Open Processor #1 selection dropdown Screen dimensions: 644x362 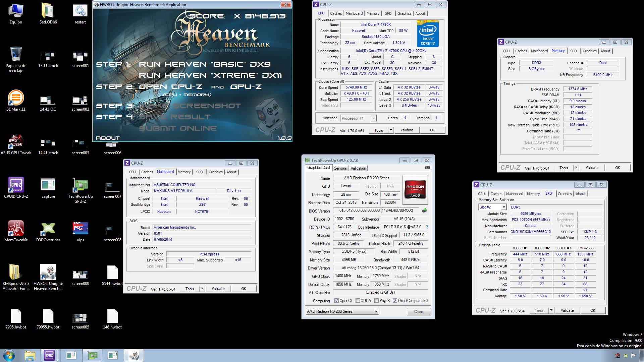pyautogui.click(x=358, y=118)
